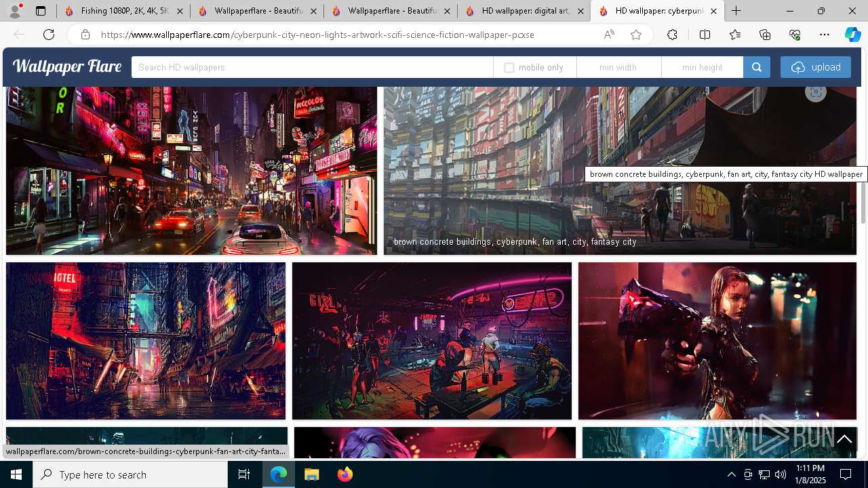Open the brown concrete buildings wallpaper
868x488 pixels.
click(620, 171)
